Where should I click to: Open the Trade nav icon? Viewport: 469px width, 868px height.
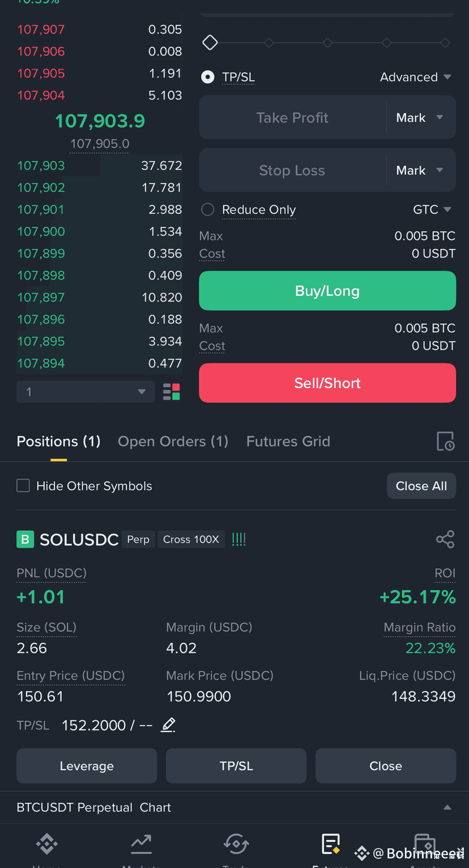click(236, 844)
